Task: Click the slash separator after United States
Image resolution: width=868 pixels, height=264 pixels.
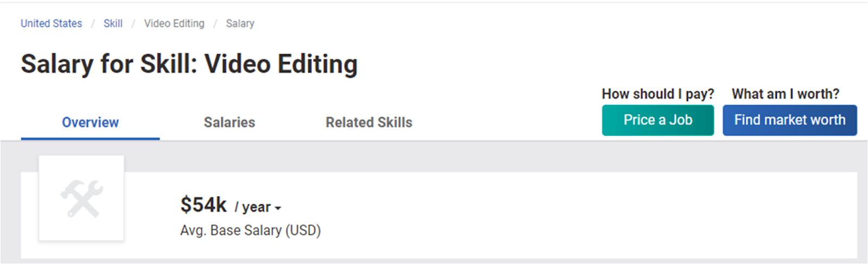Action: coord(93,23)
